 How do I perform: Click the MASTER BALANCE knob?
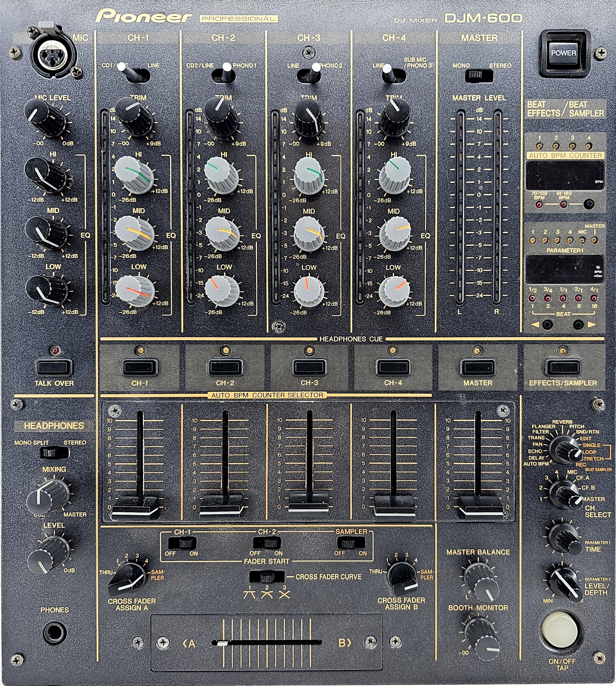tap(481, 581)
